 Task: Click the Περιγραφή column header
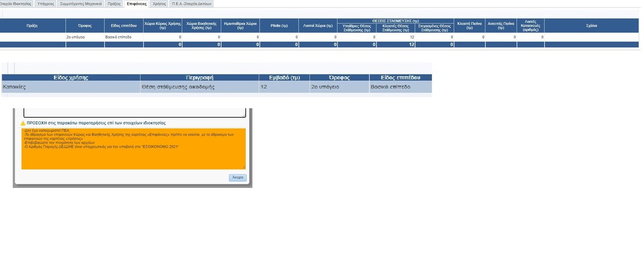pos(199,78)
